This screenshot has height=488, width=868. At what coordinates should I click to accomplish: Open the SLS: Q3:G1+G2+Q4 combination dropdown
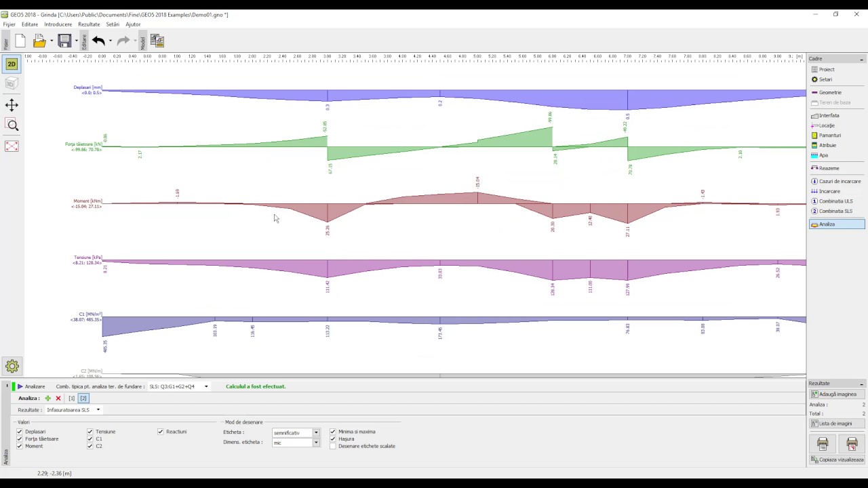pyautogui.click(x=178, y=386)
